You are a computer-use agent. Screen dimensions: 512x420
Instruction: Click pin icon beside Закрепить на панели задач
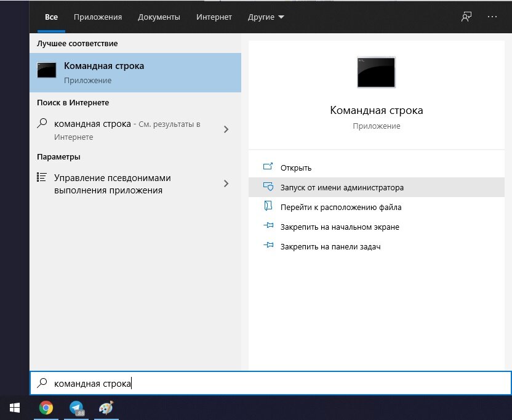[x=268, y=245]
